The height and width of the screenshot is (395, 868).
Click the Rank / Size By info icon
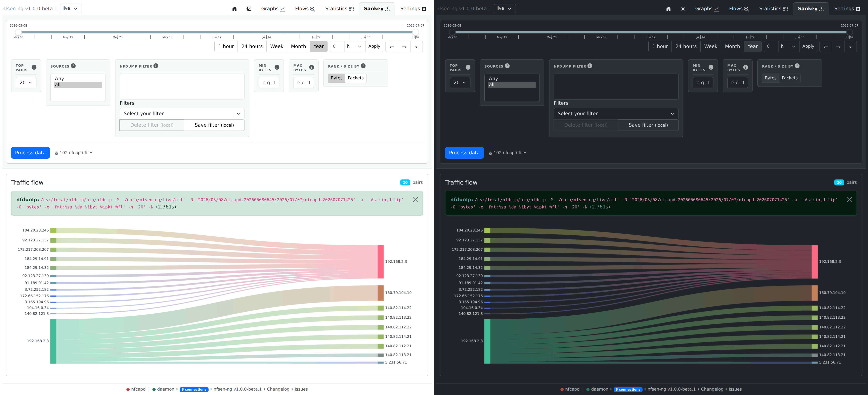point(363,66)
